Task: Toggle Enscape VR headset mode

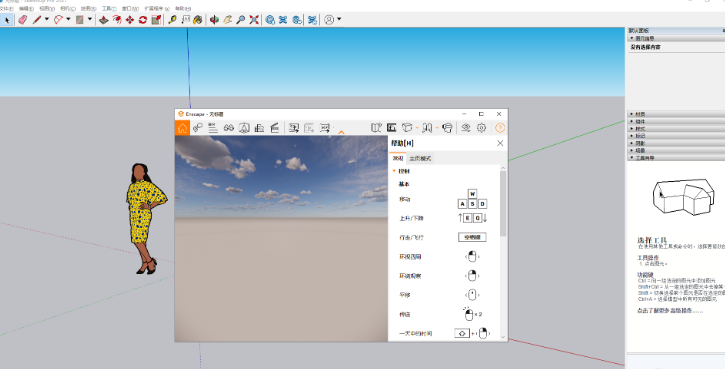Action: point(447,128)
